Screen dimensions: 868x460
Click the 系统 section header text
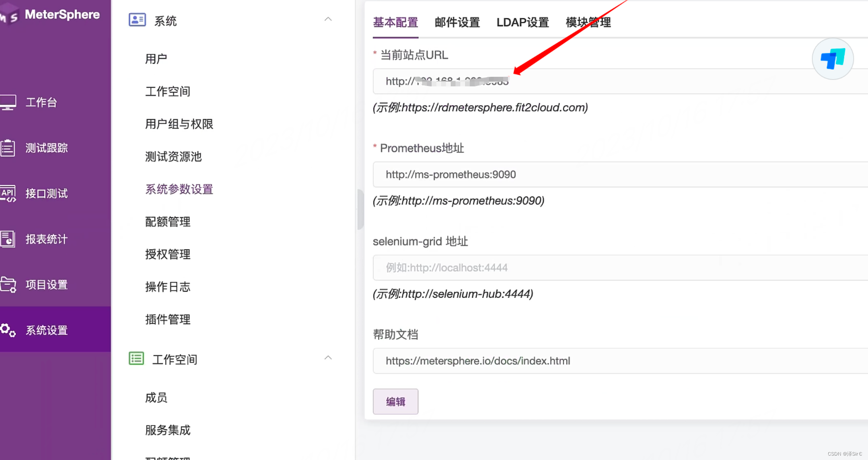pos(165,21)
